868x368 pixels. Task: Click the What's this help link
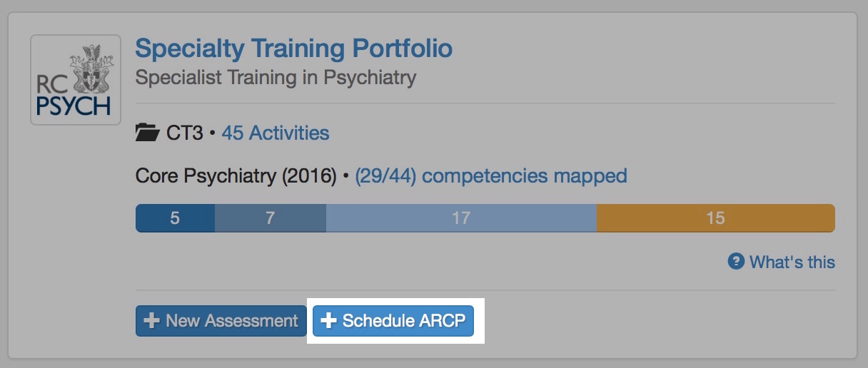point(792,262)
